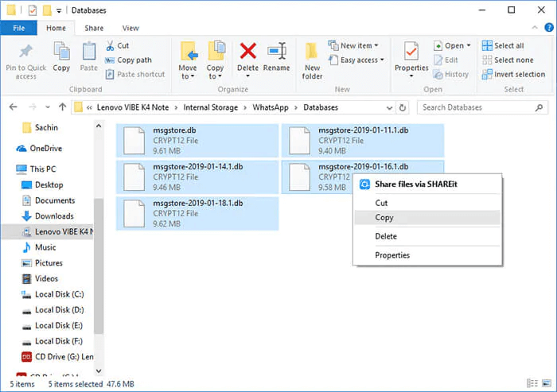Open Sachin folder in navigation pane

coord(40,127)
